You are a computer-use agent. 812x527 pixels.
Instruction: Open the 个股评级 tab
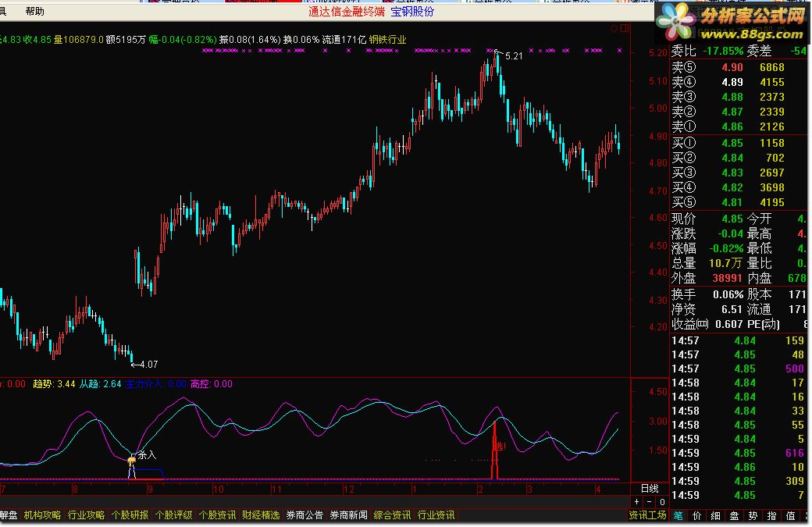pyautogui.click(x=173, y=515)
